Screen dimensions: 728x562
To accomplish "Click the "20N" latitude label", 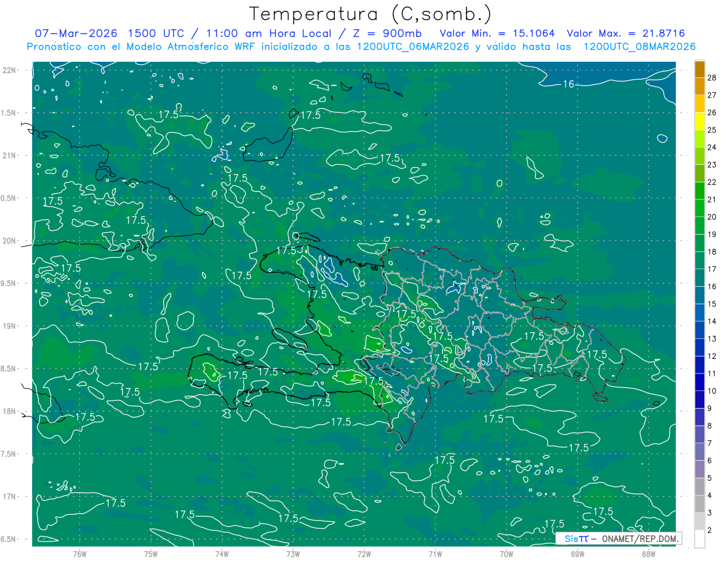I will click(9, 241).
